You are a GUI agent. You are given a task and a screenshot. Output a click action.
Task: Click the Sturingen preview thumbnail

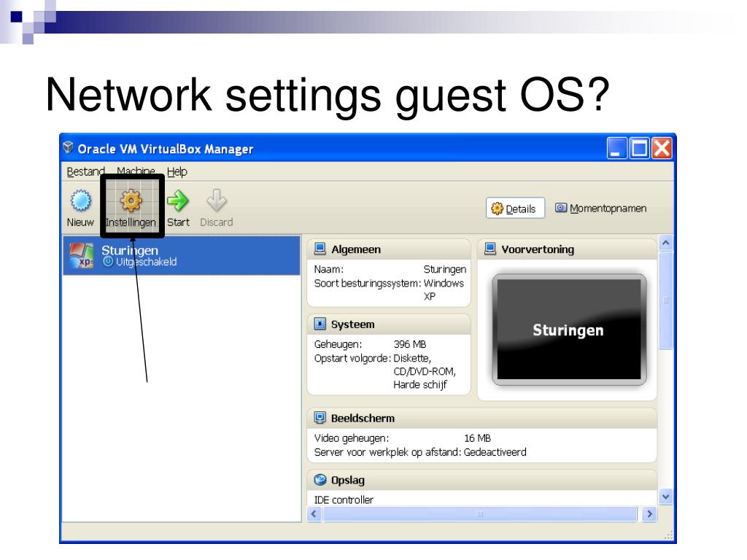pos(569,330)
